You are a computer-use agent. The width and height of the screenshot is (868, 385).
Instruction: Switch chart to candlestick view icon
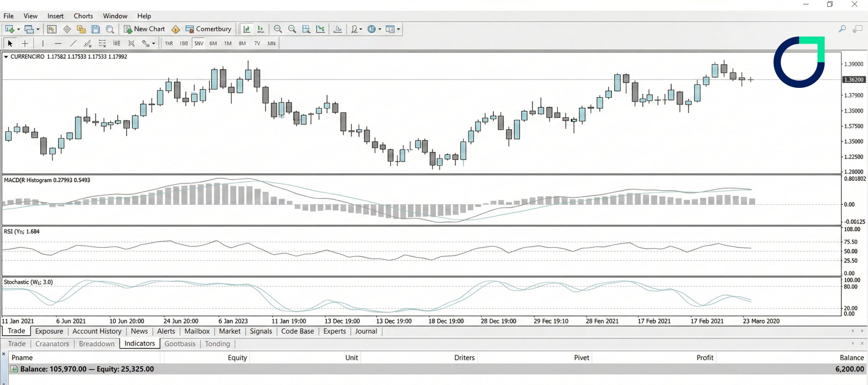(x=260, y=29)
